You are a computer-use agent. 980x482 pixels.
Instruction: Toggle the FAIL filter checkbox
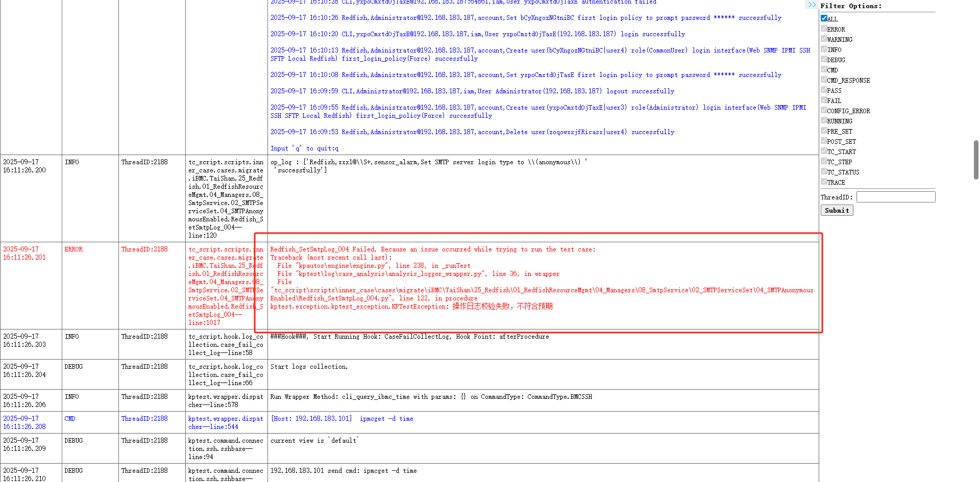pos(824,100)
